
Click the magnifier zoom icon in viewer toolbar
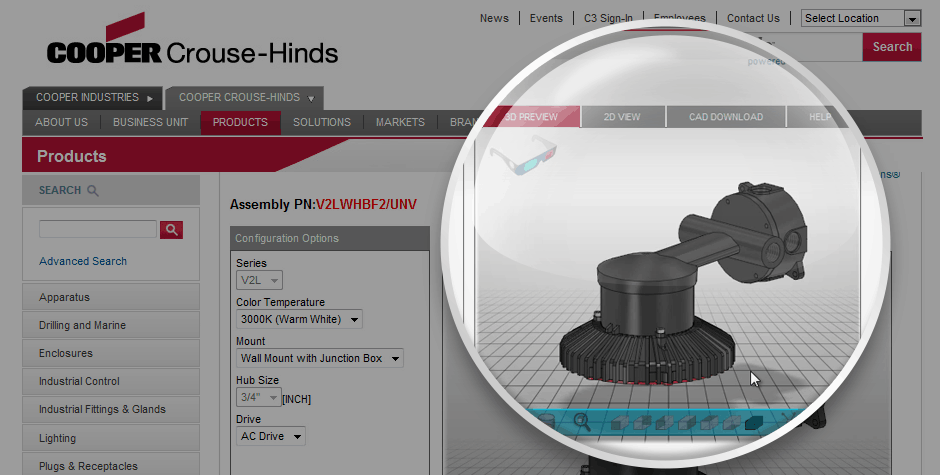pos(581,422)
